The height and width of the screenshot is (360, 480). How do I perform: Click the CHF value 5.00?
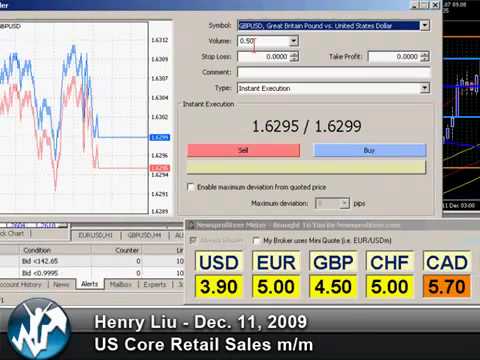[x=390, y=287]
